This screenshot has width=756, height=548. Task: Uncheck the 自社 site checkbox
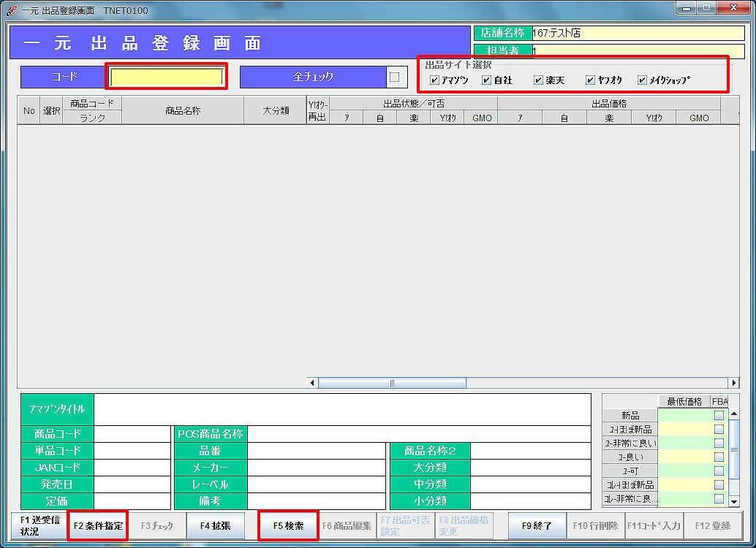487,80
